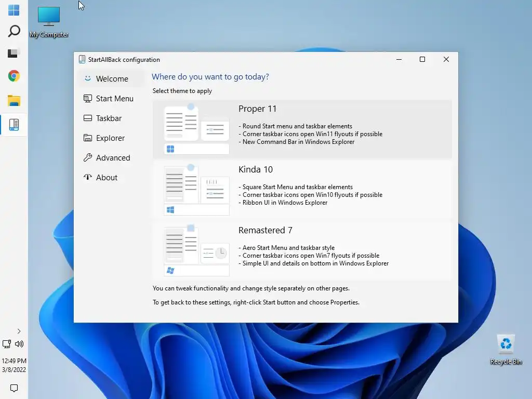Open Task View on the taskbar
The height and width of the screenshot is (399, 532).
pos(14,54)
